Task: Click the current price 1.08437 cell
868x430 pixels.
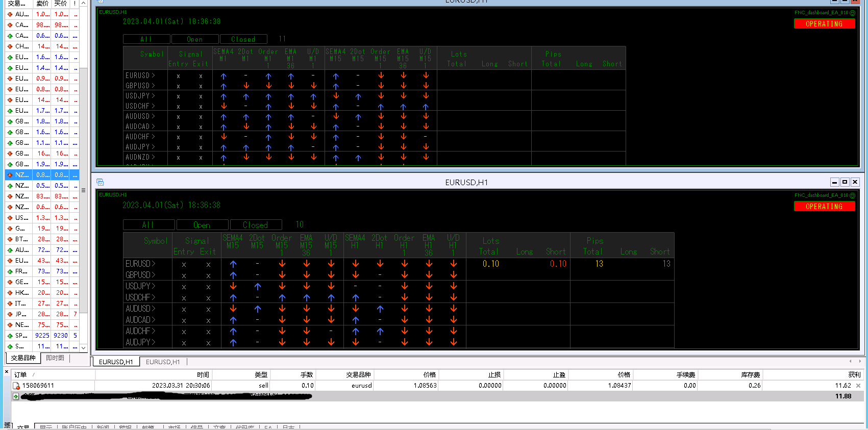Action: 619,386
